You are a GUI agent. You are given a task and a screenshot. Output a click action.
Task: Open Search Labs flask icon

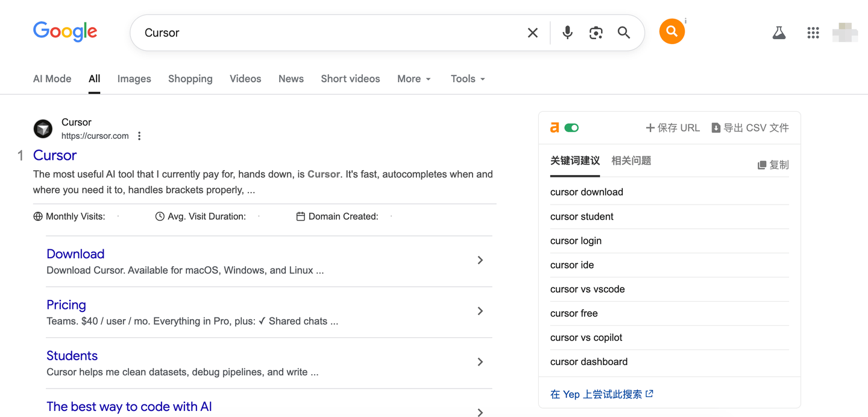[779, 33]
